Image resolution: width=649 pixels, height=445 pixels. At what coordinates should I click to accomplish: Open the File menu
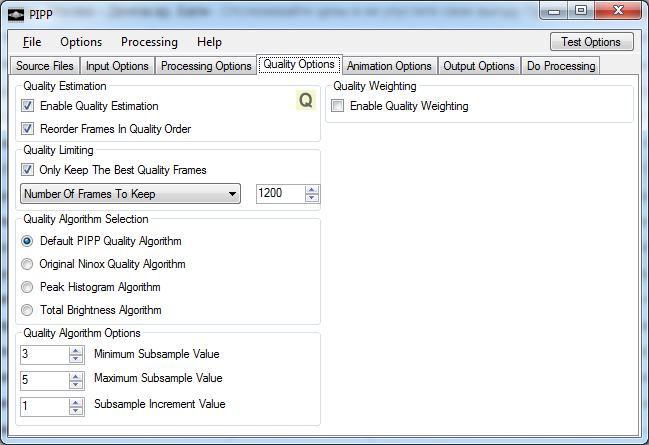pyautogui.click(x=32, y=42)
